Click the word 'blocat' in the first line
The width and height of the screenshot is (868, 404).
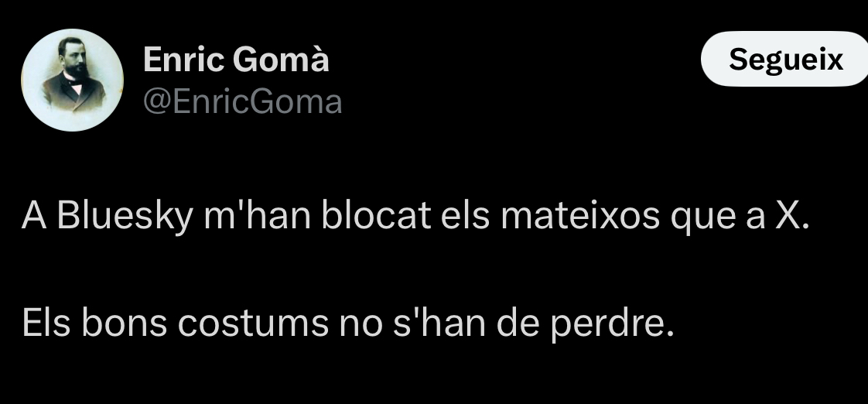pos(376,214)
